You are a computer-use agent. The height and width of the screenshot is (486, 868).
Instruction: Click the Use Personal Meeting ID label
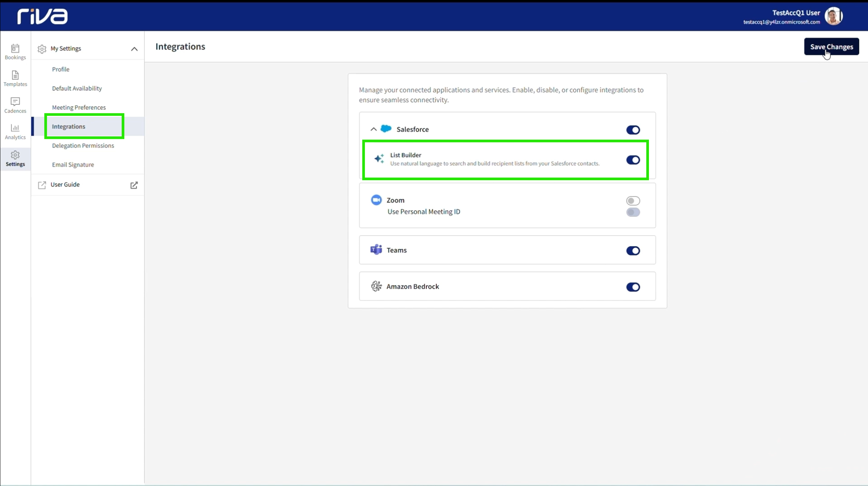pos(424,212)
